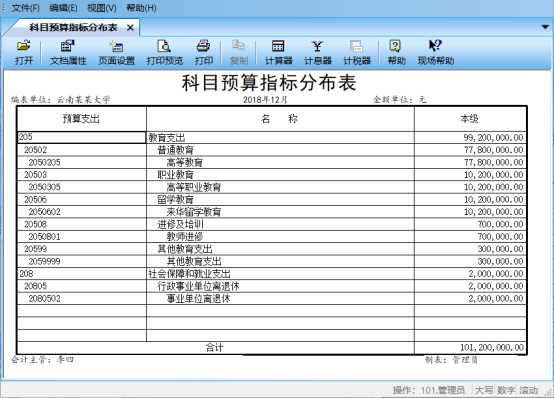
Task: Close the 科目预算指标分布表 tab
Action: pyautogui.click(x=130, y=28)
